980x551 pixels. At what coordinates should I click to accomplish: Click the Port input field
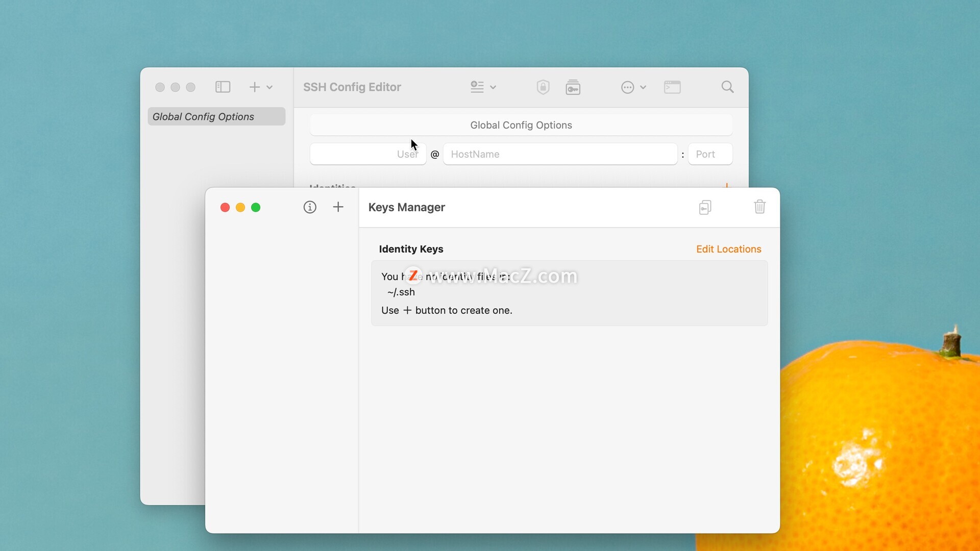coord(710,154)
